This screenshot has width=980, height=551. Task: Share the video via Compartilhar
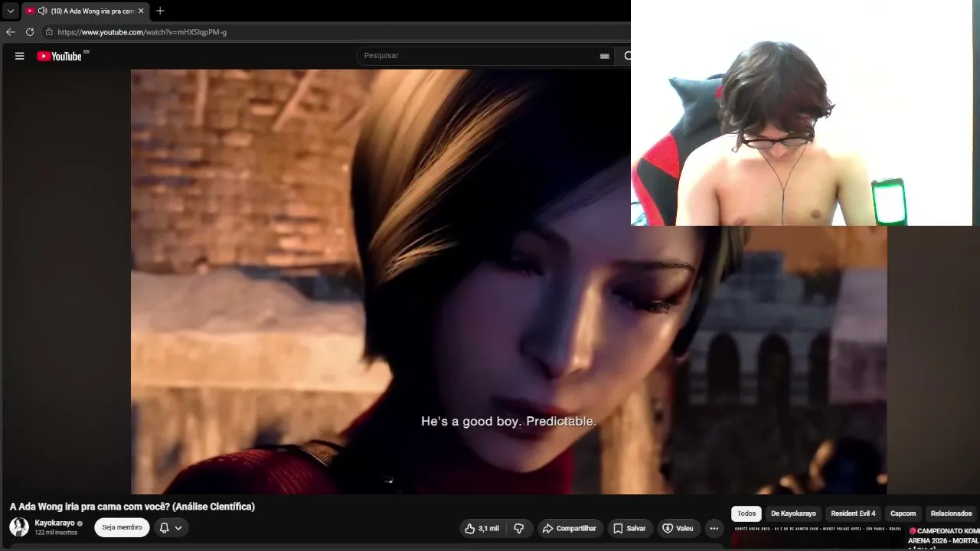point(569,528)
